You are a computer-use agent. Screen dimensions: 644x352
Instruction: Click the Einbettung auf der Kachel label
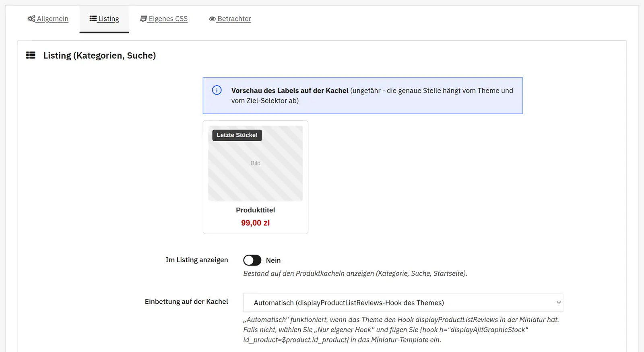pyautogui.click(x=186, y=302)
